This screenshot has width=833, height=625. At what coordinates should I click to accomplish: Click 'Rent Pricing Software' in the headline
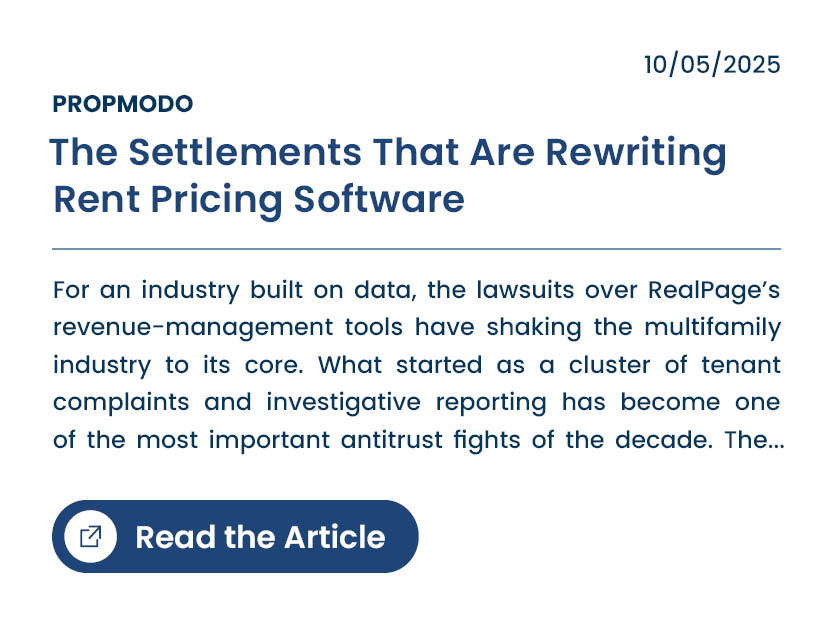click(x=259, y=199)
